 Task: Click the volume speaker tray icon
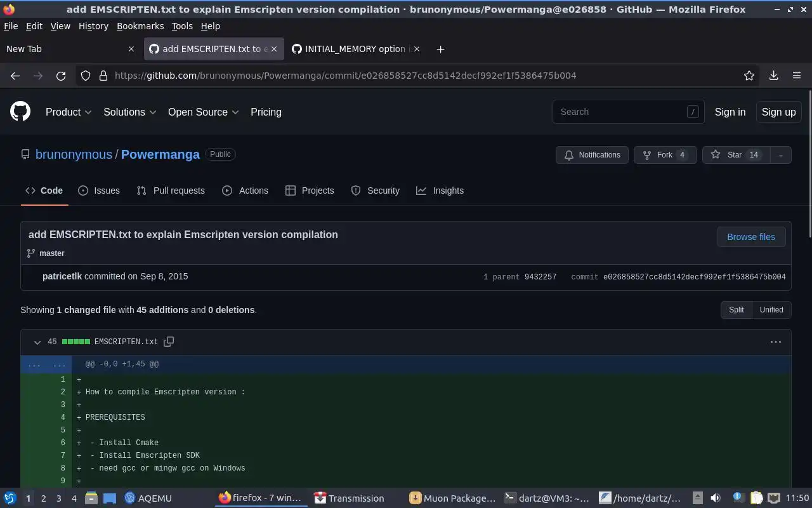point(716,498)
